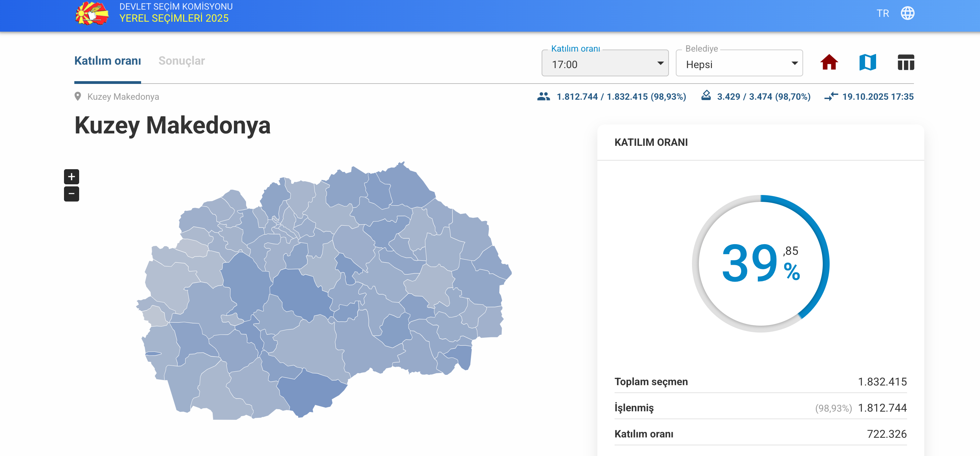This screenshot has width=980, height=456.
Task: Zoom in the map with plus button
Action: pos(72,176)
